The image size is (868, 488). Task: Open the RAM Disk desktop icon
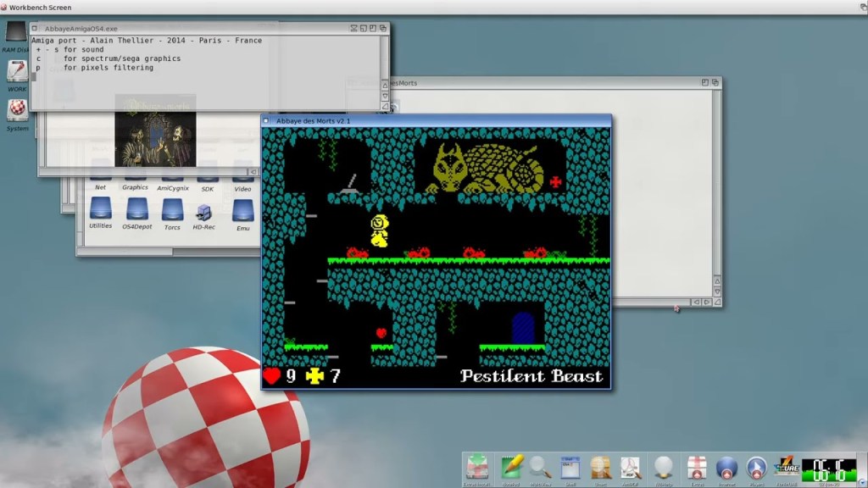[16, 34]
